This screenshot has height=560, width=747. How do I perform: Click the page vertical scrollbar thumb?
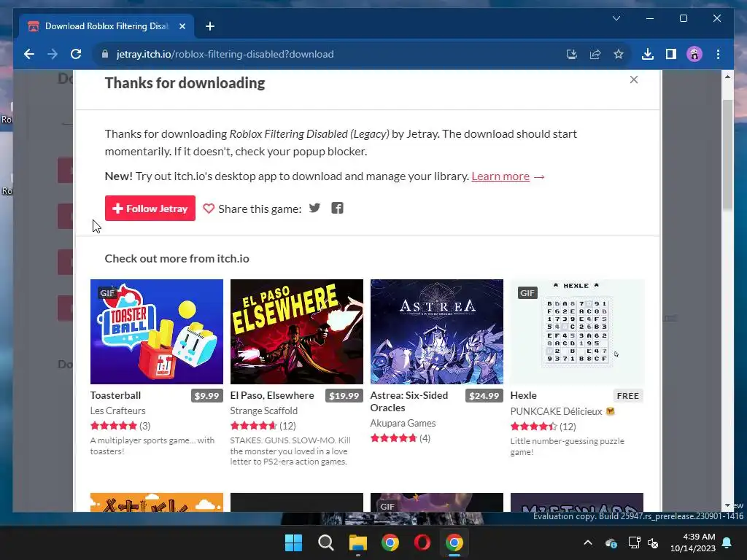(727, 155)
